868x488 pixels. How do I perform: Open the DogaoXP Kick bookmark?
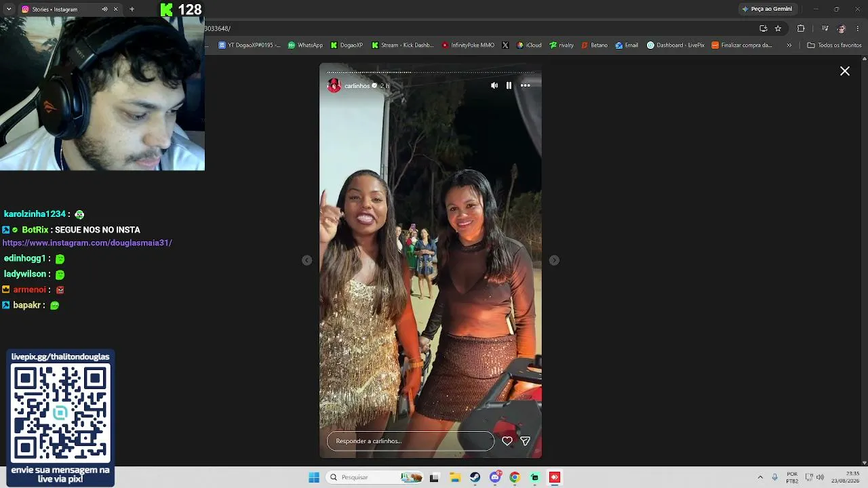point(347,45)
